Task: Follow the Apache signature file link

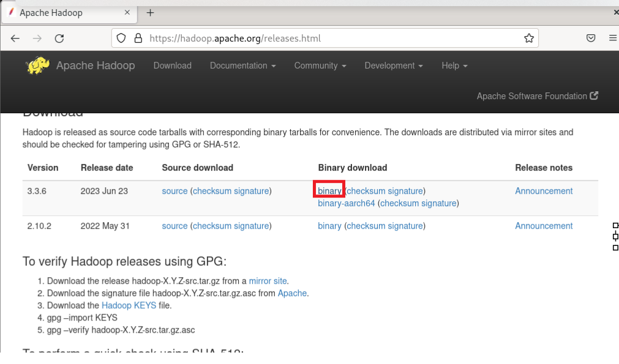Action: tap(292, 293)
